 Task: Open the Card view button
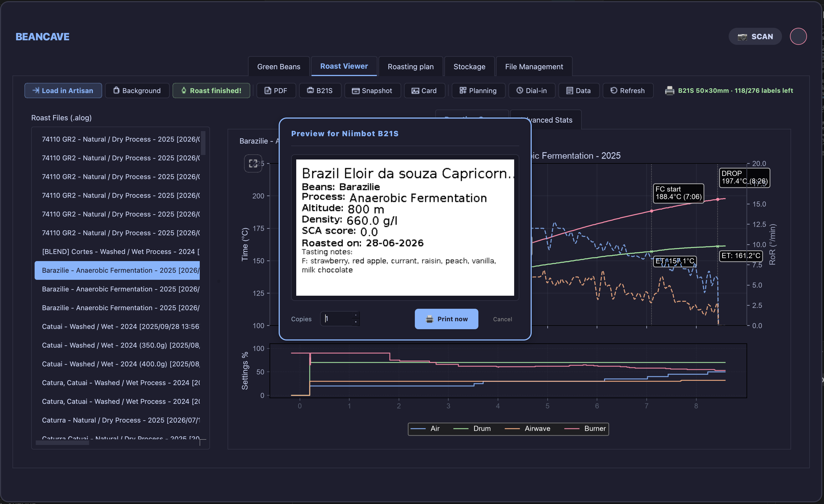(424, 91)
